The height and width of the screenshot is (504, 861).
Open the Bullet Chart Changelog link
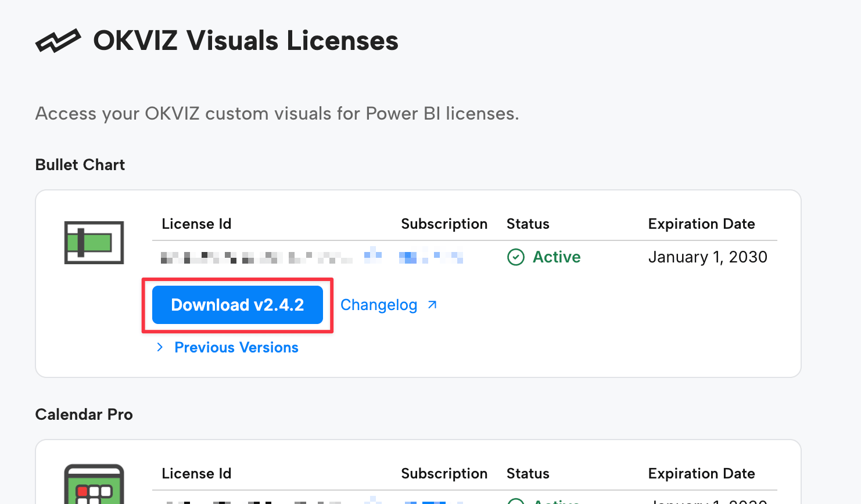(379, 305)
